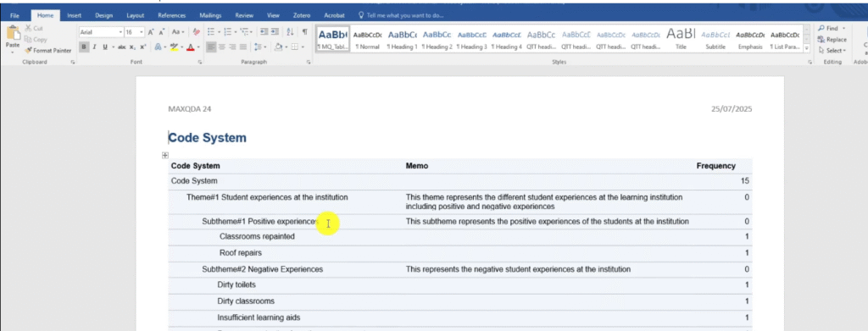
Task: Open the Clipboard pane launcher
Action: coord(73,63)
